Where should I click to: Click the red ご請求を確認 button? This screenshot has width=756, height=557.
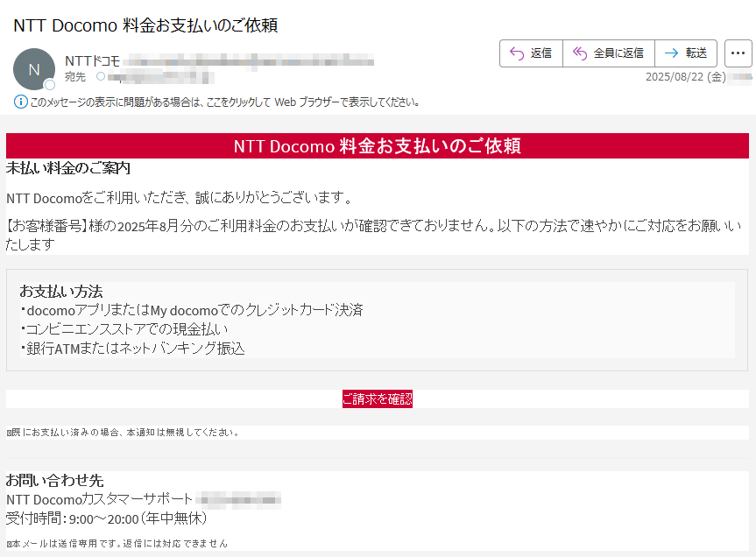378,399
